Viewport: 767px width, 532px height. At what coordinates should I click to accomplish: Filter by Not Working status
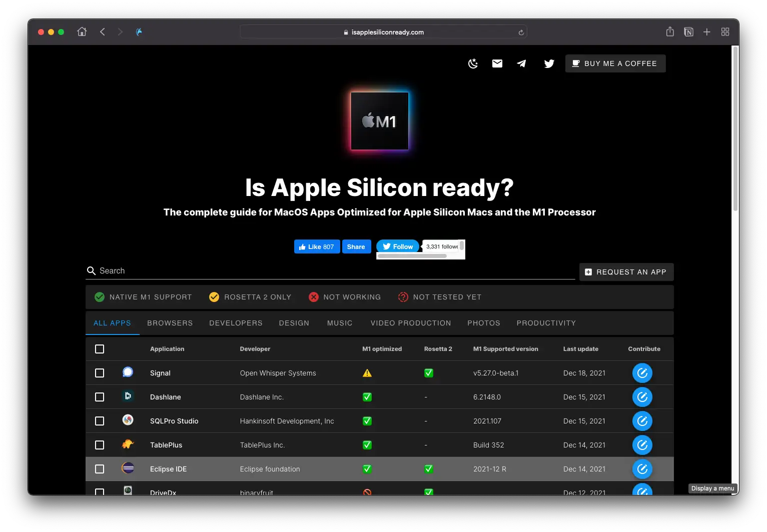click(x=345, y=297)
